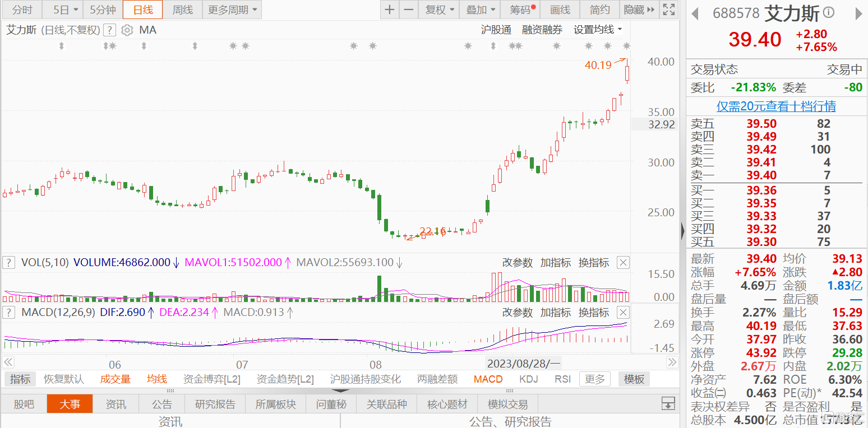Switch to 周线 weekly chart
This screenshot has height=428, width=868.
click(x=182, y=10)
